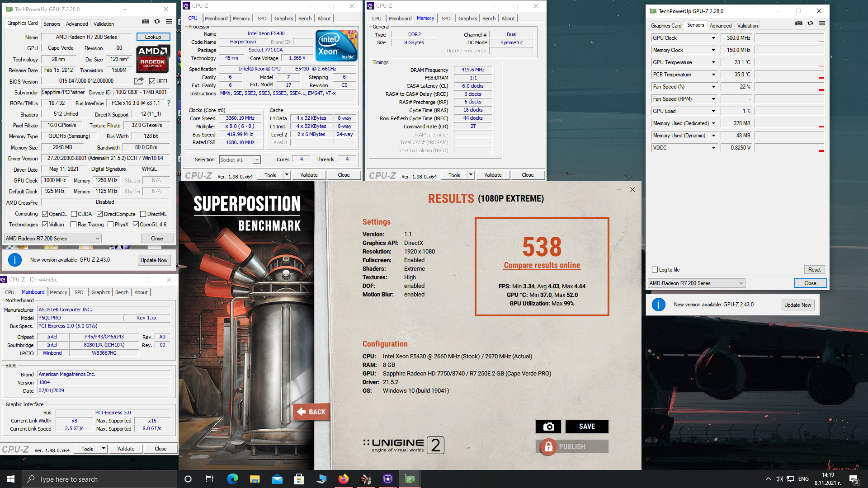
Task: Open Task View on the taskbar
Action: 210,479
